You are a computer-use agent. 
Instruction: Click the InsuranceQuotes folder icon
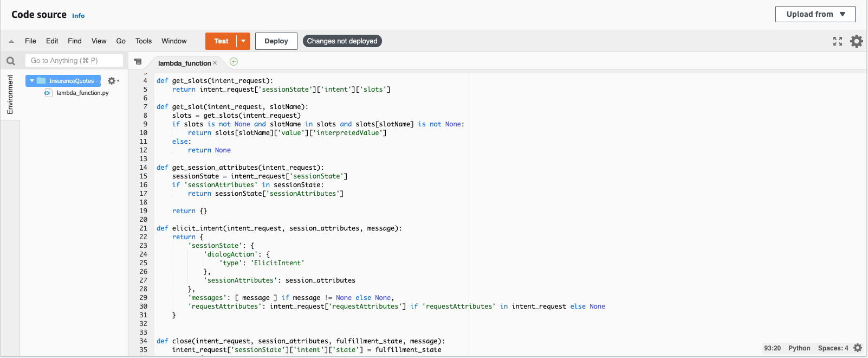41,81
